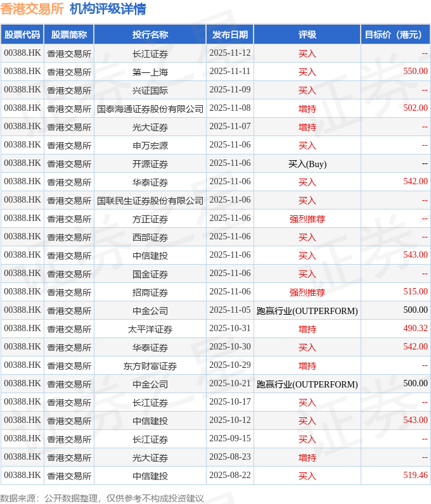Click the 申万宏源 broker cell

[150, 145]
